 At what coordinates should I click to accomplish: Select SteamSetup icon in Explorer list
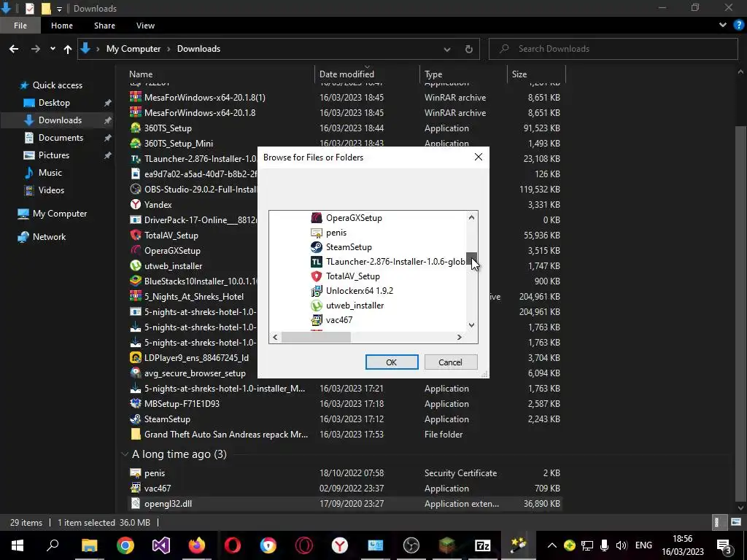(136, 419)
